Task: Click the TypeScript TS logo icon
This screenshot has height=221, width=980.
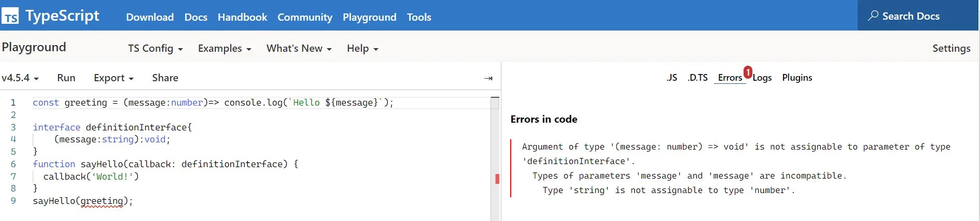Action: (10, 17)
